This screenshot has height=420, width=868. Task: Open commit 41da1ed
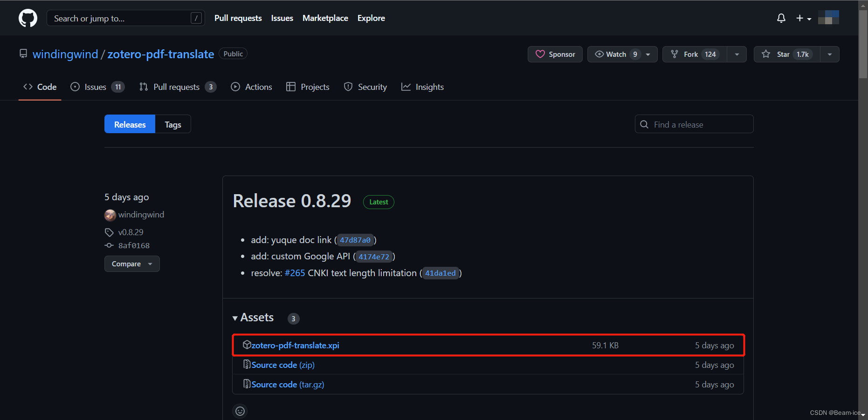(441, 273)
